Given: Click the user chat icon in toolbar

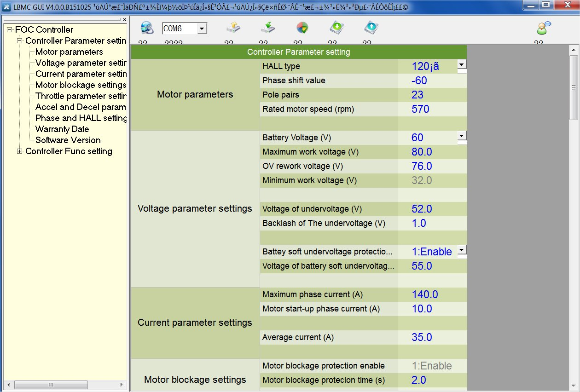Looking at the screenshot, I should pyautogui.click(x=543, y=29).
